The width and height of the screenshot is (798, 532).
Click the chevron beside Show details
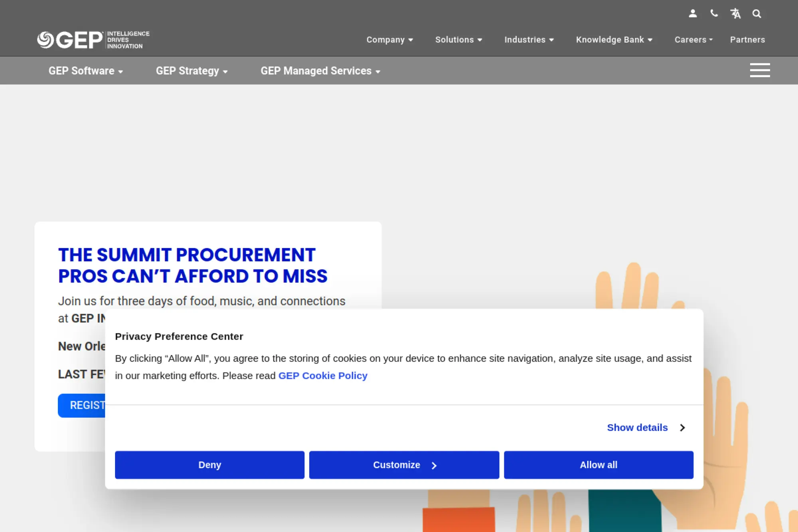[x=682, y=427]
